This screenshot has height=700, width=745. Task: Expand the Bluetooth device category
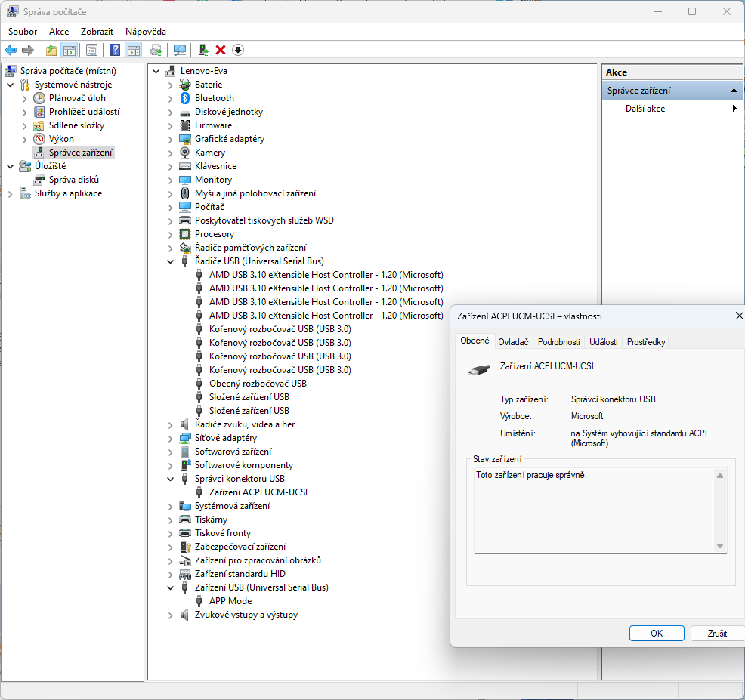tap(171, 98)
